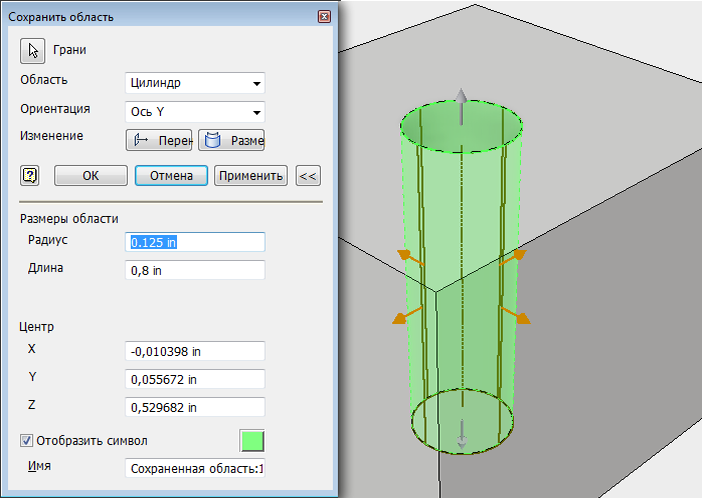
Task: Click the Радиус input field
Action: click(195, 242)
